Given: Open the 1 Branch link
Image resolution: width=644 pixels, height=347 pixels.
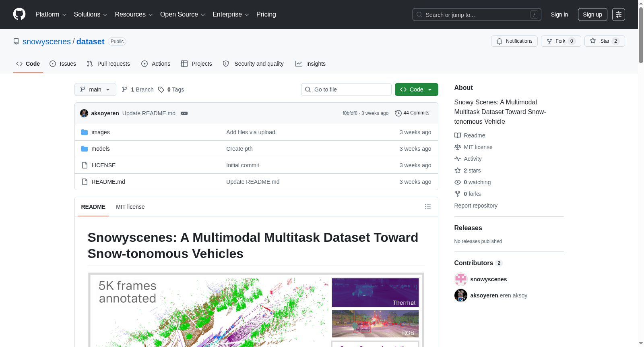Looking at the screenshot, I should (138, 89).
